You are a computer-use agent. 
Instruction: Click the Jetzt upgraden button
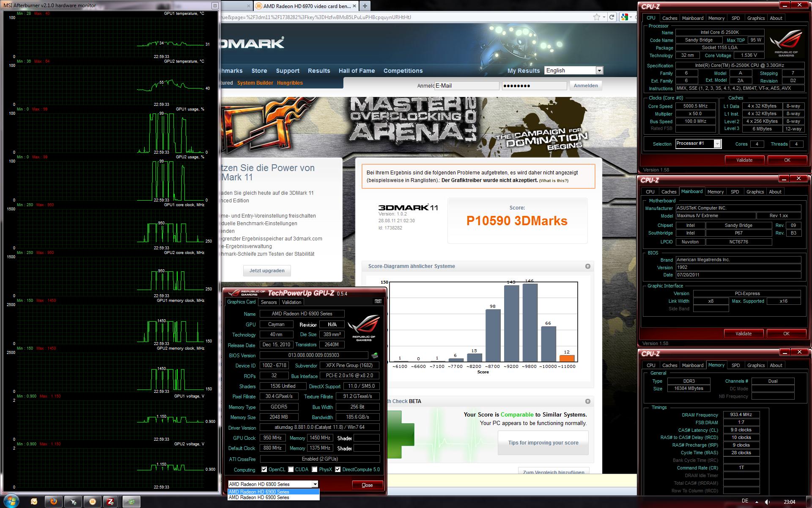(267, 271)
